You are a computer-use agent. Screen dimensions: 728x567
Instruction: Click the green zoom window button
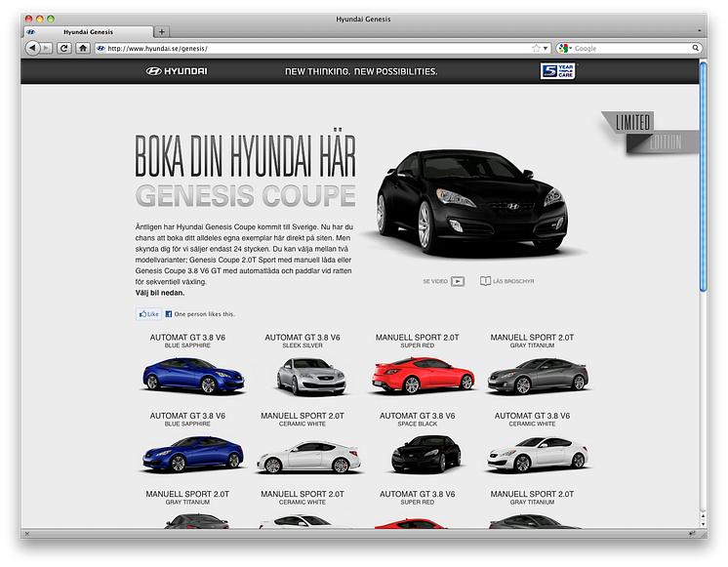[x=51, y=19]
